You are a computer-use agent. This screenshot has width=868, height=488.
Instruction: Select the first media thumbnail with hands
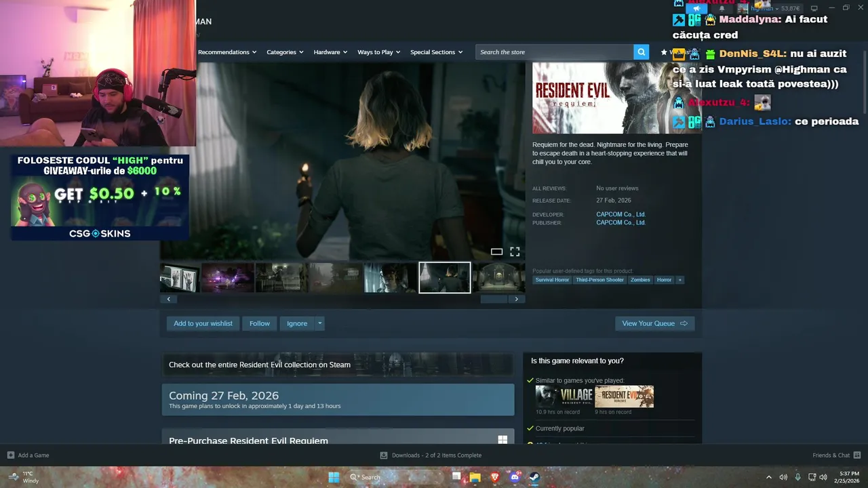click(179, 278)
